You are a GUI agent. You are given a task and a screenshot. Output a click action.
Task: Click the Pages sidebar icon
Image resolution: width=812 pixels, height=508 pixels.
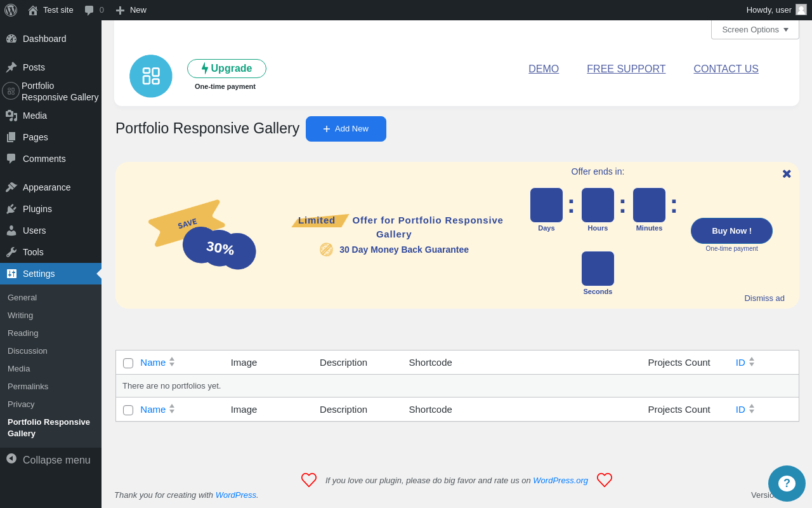[11, 137]
